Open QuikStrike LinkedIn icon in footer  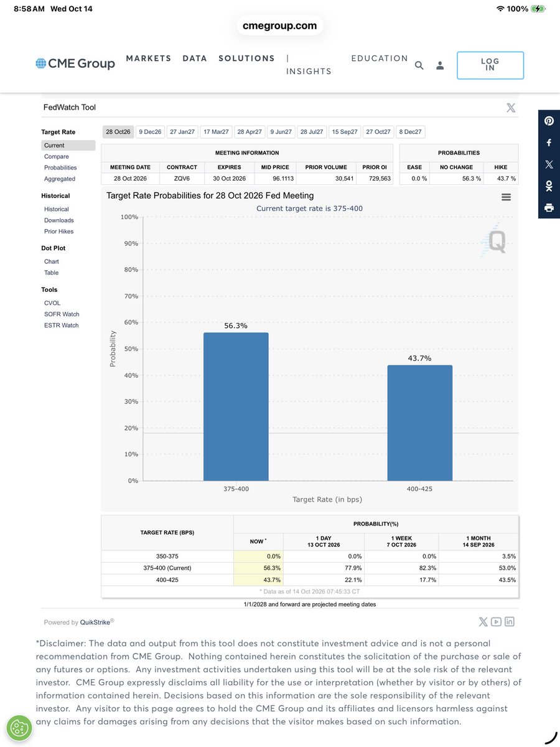(510, 621)
